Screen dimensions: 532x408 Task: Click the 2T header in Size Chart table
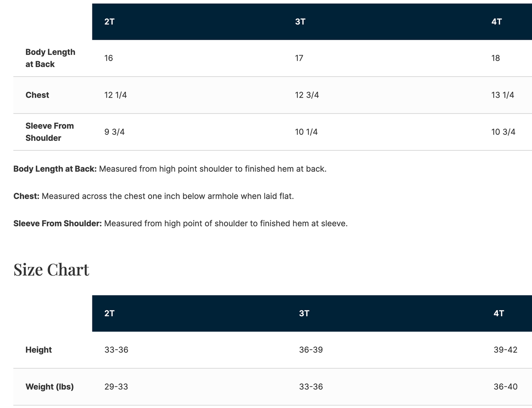(x=109, y=313)
